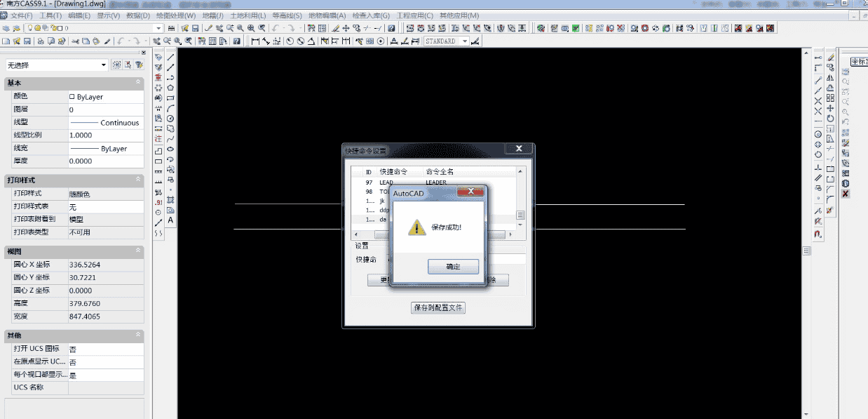
Task: Open the STANDARD dimension style dropdown
Action: click(x=463, y=41)
